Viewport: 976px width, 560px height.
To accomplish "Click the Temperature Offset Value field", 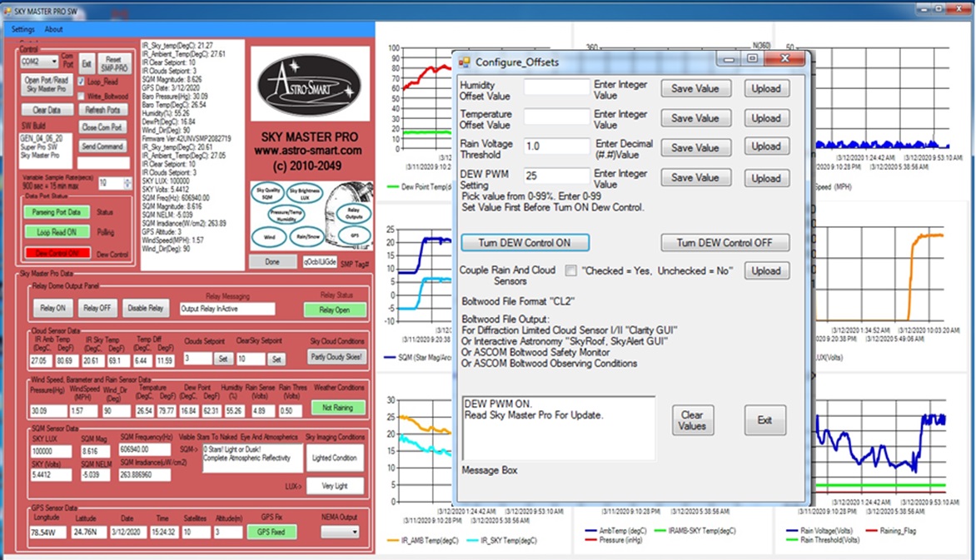I will click(556, 116).
